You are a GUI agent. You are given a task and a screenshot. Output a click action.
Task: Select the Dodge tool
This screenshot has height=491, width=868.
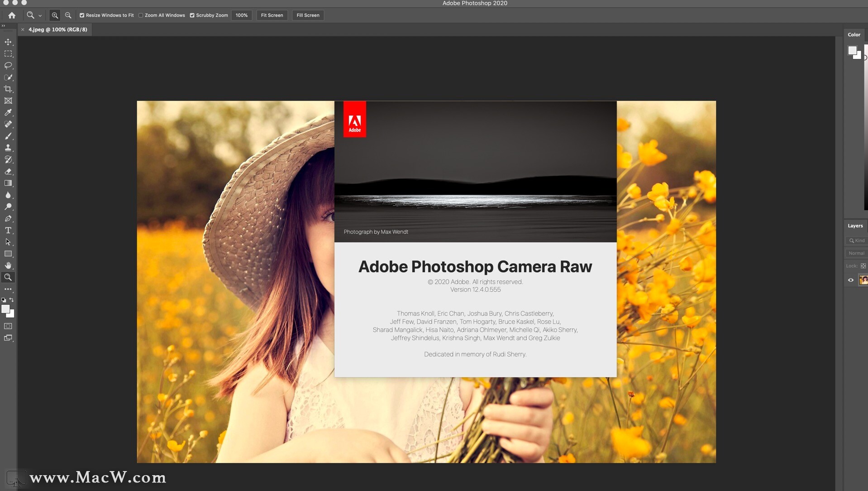(x=8, y=207)
